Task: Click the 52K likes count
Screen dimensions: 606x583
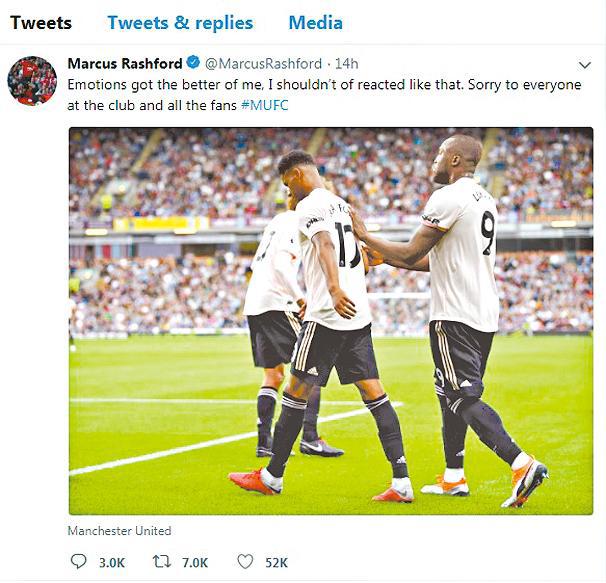Action: 276,563
